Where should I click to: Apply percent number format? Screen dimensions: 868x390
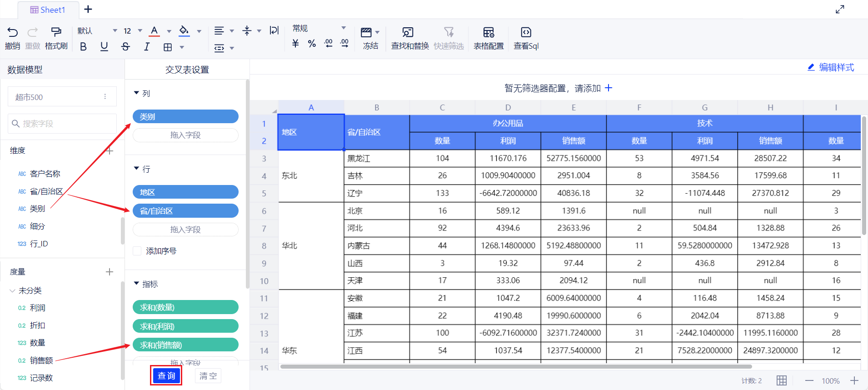(312, 44)
